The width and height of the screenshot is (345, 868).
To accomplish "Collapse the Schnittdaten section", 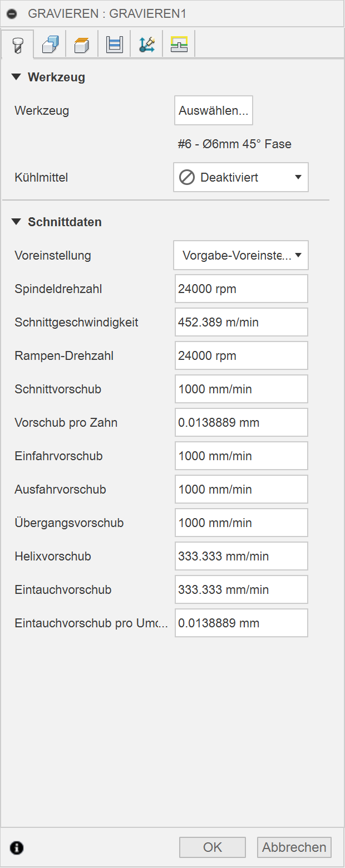I will tap(16, 222).
